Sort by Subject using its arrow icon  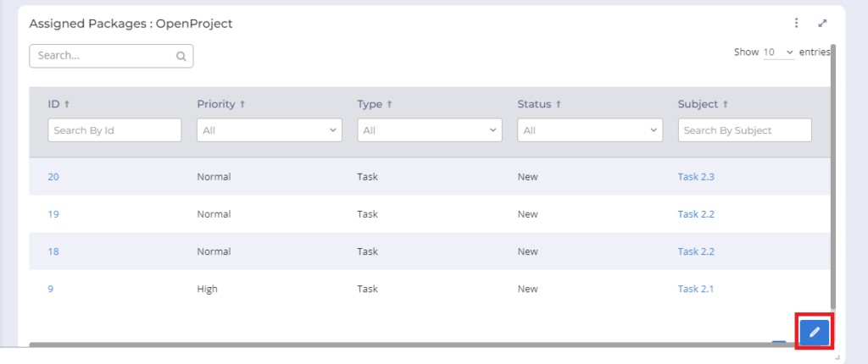(726, 104)
